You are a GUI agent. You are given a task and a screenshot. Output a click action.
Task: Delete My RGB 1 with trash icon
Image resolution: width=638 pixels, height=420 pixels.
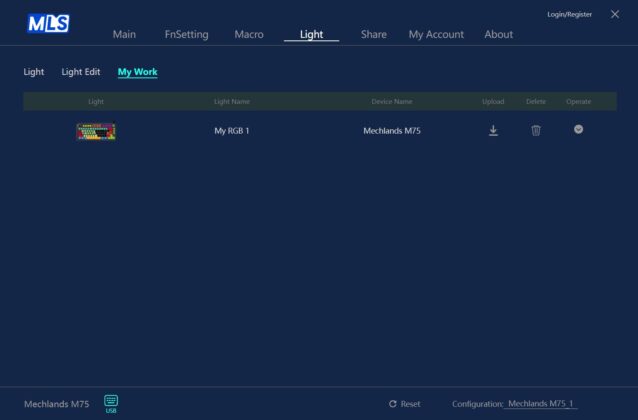536,130
